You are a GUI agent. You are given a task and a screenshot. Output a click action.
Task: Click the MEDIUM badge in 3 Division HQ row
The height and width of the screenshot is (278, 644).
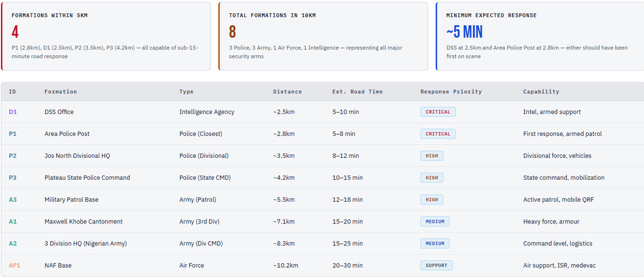point(435,244)
